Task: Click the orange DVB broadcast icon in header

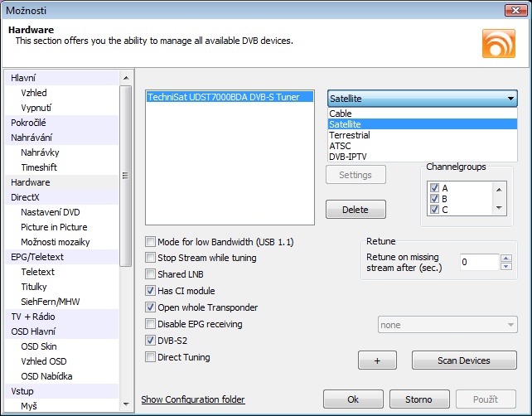Action: (498, 43)
